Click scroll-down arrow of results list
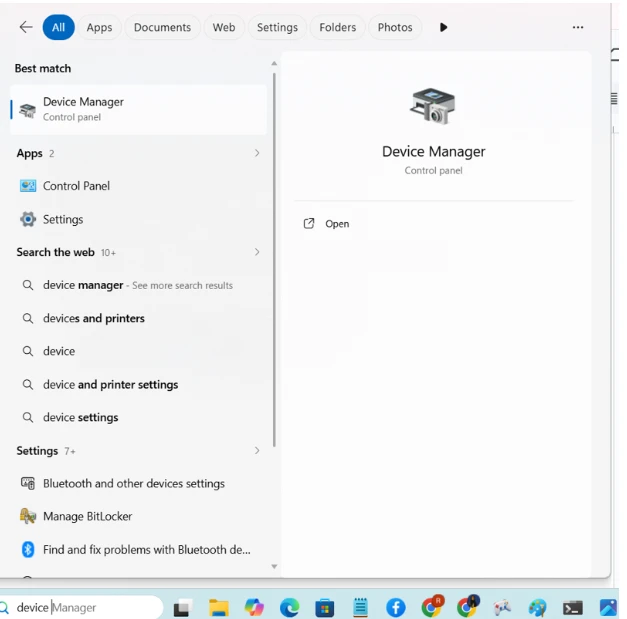 click(x=274, y=566)
